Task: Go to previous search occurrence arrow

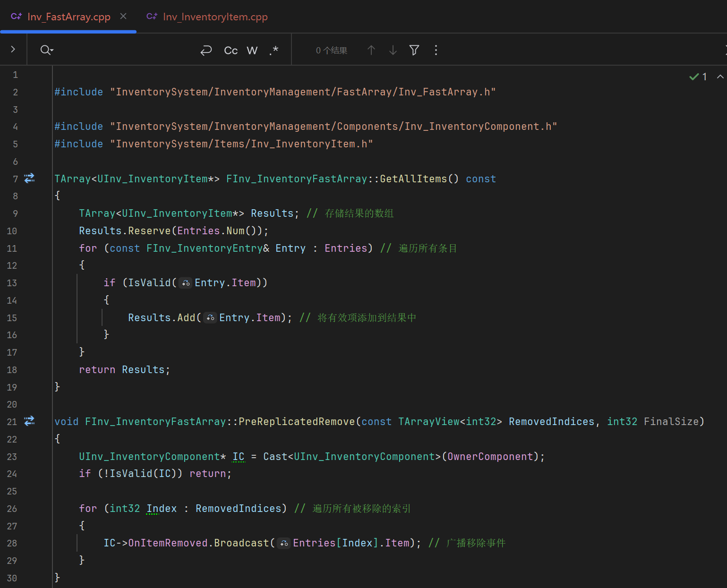Action: [x=371, y=50]
